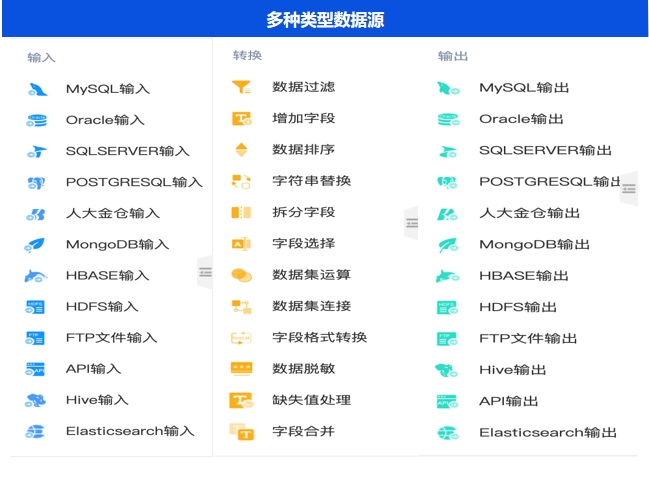This screenshot has height=480, width=649.
Task: Select the Oracle输入 database icon
Action: click(x=37, y=120)
